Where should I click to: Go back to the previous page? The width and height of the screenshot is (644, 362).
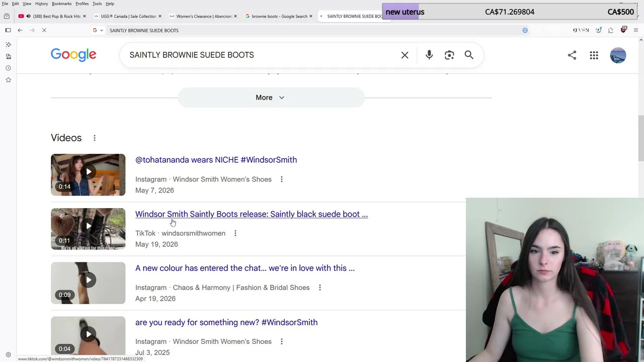tap(20, 30)
